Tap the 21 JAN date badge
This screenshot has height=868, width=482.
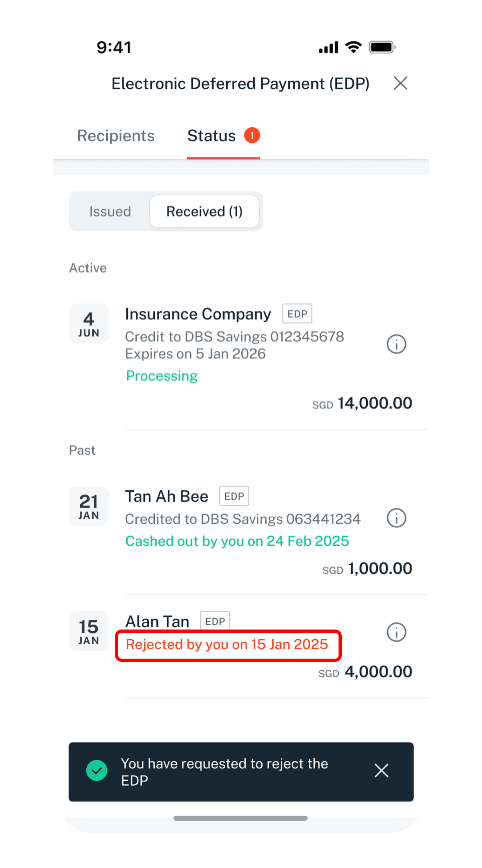[x=89, y=506]
